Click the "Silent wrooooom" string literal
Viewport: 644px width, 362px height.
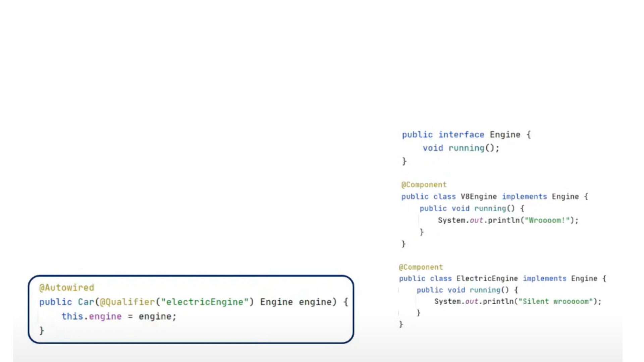pyautogui.click(x=560, y=301)
